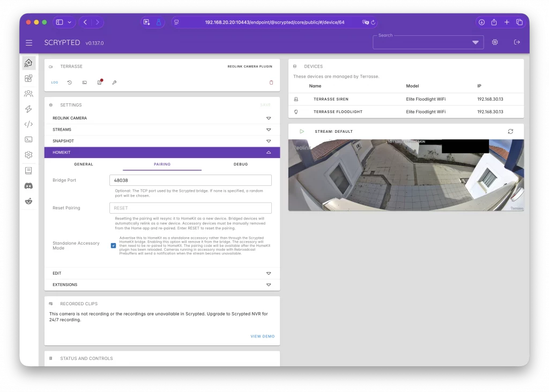549x392 pixels.
Task: Click the Bridge Port input field
Action: pos(190,180)
